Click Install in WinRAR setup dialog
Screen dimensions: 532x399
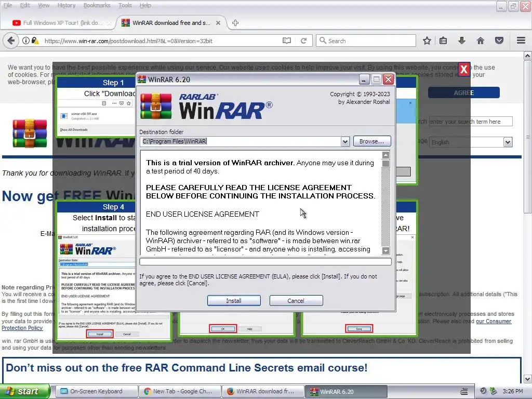[234, 301]
